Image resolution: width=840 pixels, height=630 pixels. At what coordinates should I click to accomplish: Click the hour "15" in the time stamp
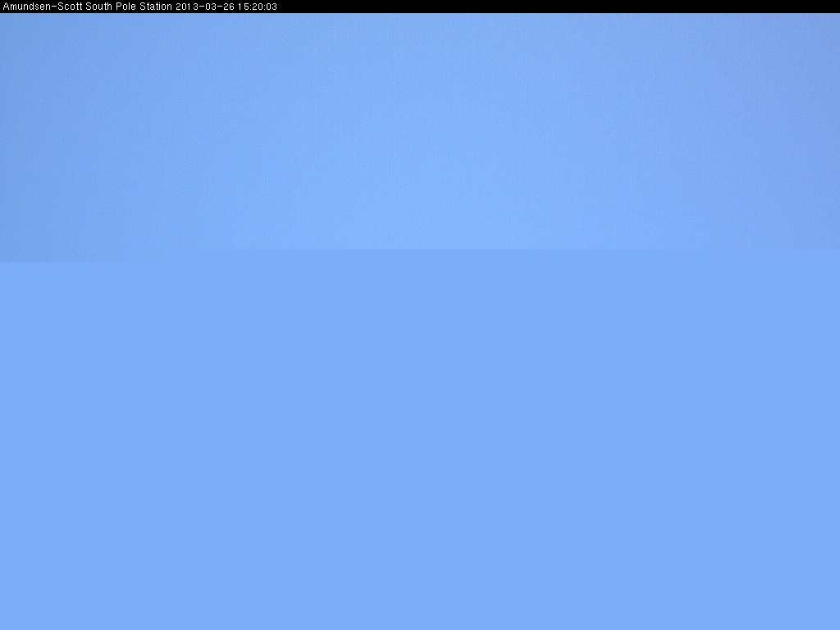coord(243,7)
